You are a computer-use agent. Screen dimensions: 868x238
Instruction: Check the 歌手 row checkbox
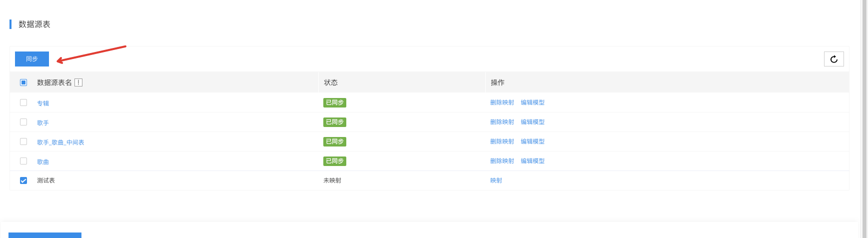tap(23, 122)
